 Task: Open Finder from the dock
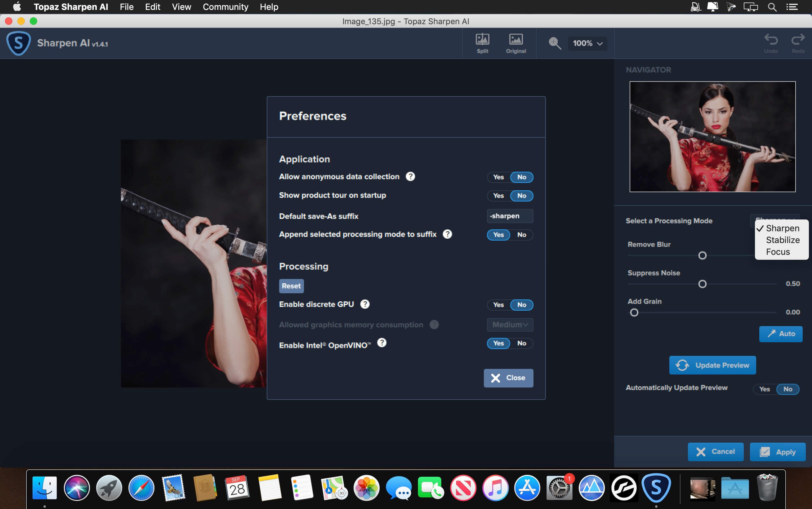pyautogui.click(x=44, y=487)
